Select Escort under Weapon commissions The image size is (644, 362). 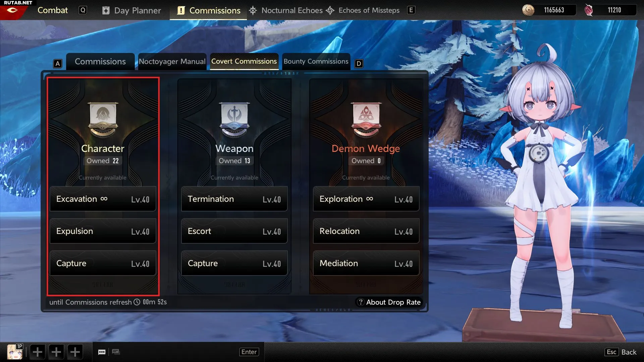pyautogui.click(x=234, y=231)
